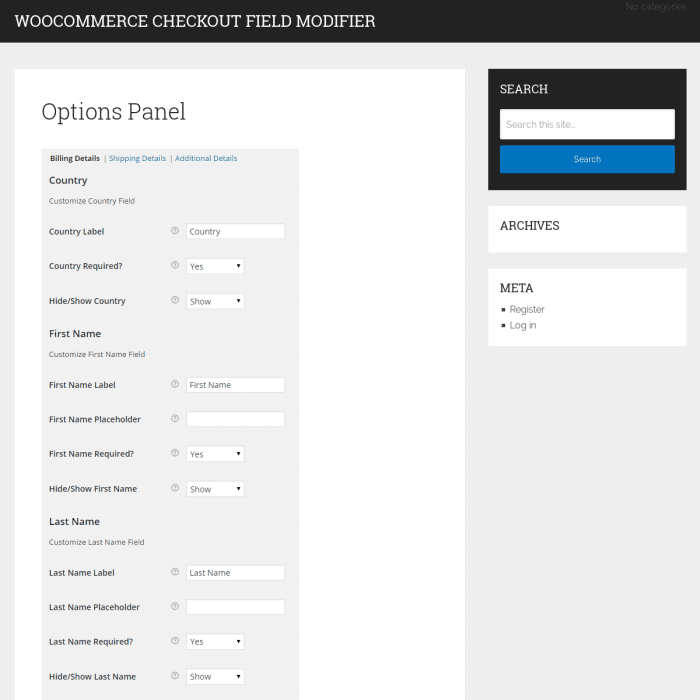Expand the First Name Required? dropdown

pos(215,454)
